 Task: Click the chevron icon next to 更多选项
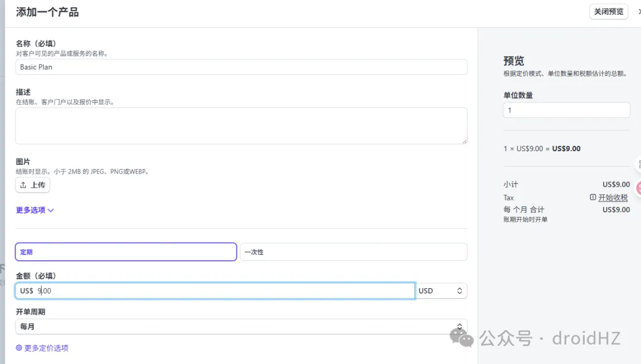point(50,210)
